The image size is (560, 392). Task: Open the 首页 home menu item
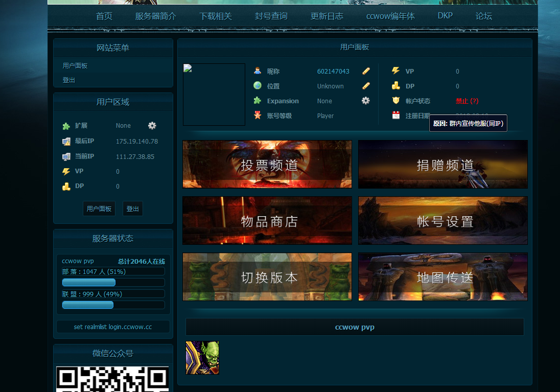pyautogui.click(x=104, y=16)
